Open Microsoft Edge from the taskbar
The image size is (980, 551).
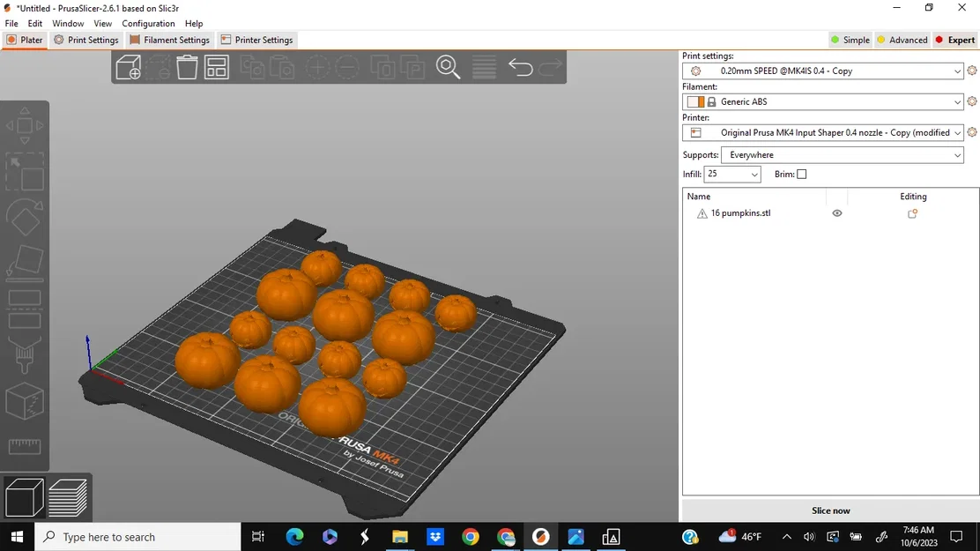pos(294,537)
